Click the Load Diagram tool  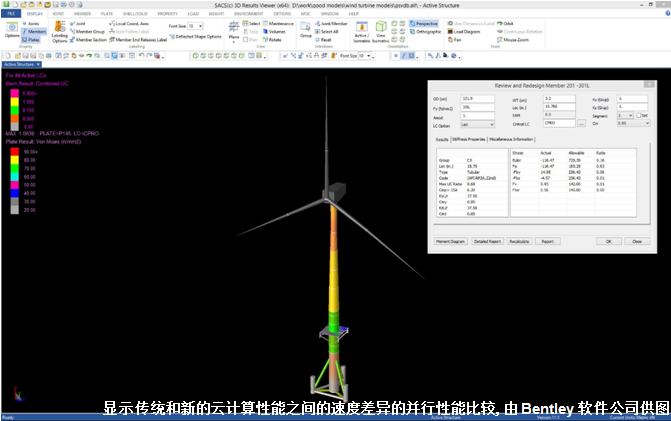tap(463, 32)
